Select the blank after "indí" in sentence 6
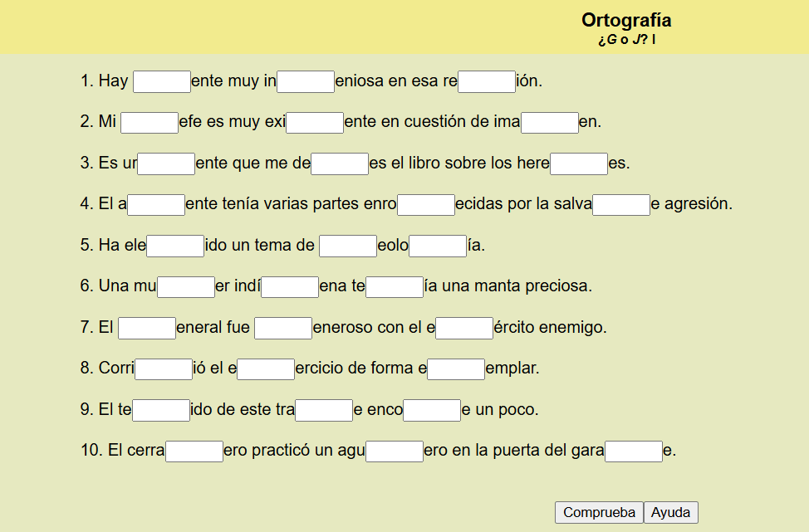Image resolution: width=809 pixels, height=532 pixels. [x=290, y=286]
